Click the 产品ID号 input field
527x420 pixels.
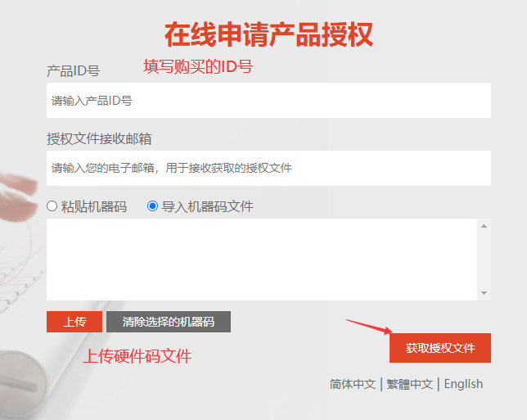point(268,101)
